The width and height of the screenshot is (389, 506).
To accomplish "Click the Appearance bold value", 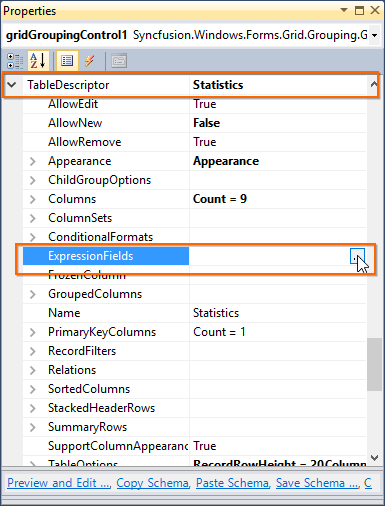I will (226, 161).
